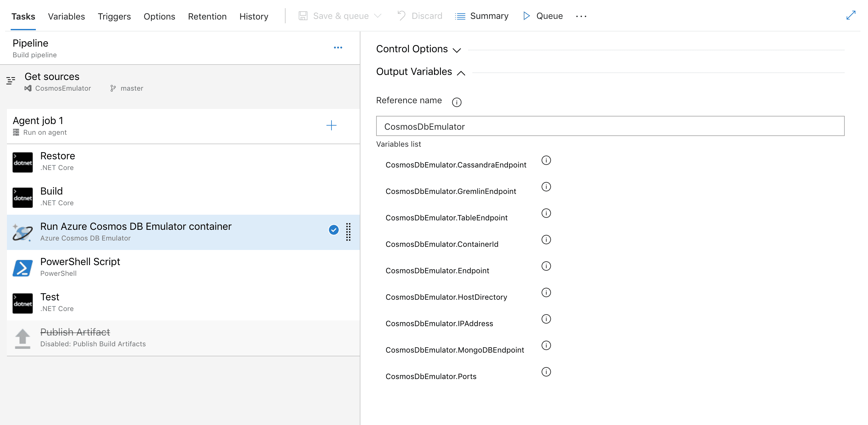The width and height of the screenshot is (868, 425).
Task: Open the Save & queue dropdown arrow
Action: pos(378,16)
